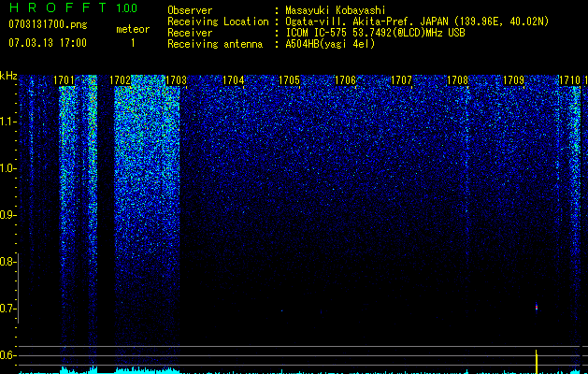Click the 1701 time marker

click(x=64, y=80)
